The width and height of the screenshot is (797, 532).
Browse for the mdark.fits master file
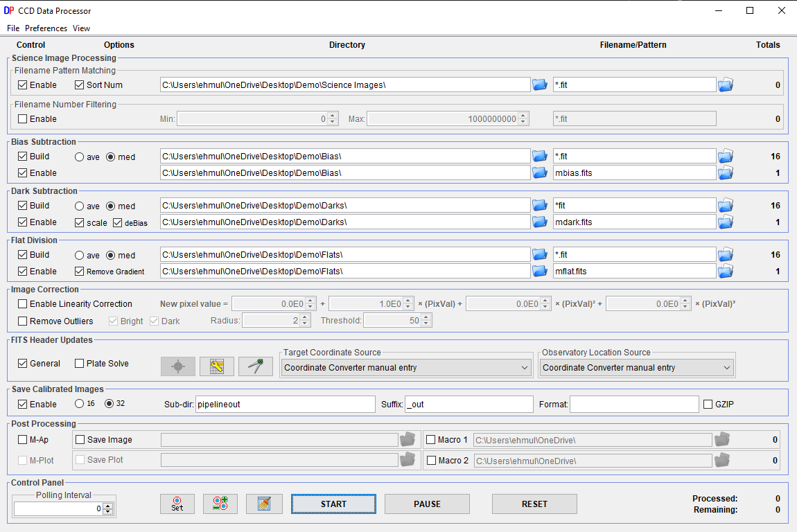[725, 222]
